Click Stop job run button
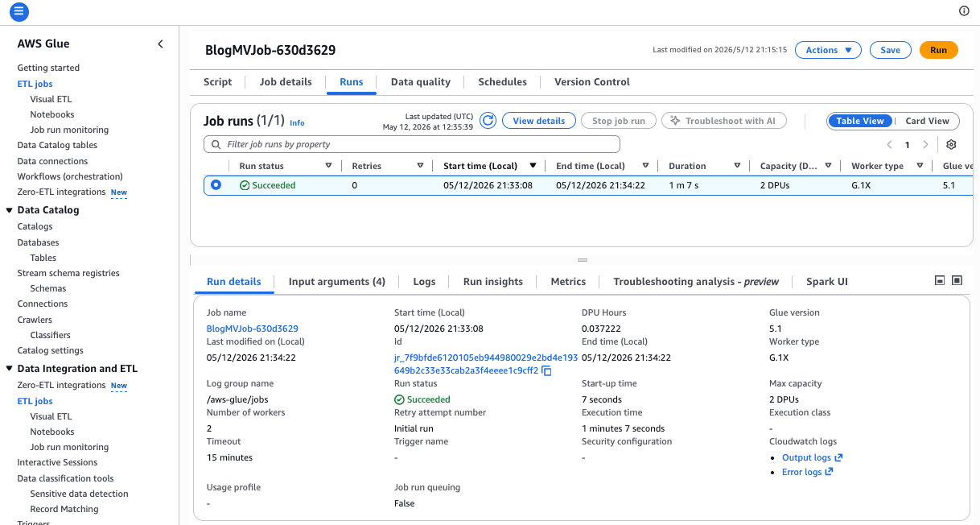Screen dimensions: 980x525 tap(619, 121)
